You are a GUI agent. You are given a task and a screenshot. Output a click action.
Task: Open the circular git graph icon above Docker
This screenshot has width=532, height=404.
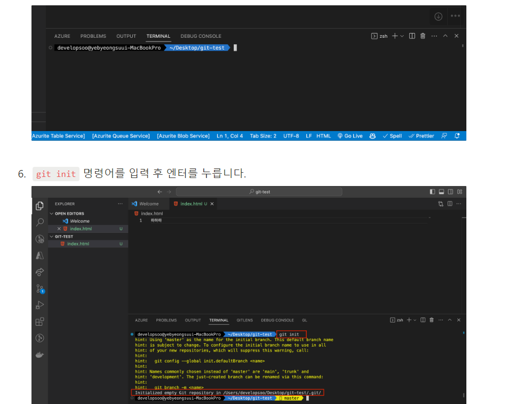tap(39, 338)
